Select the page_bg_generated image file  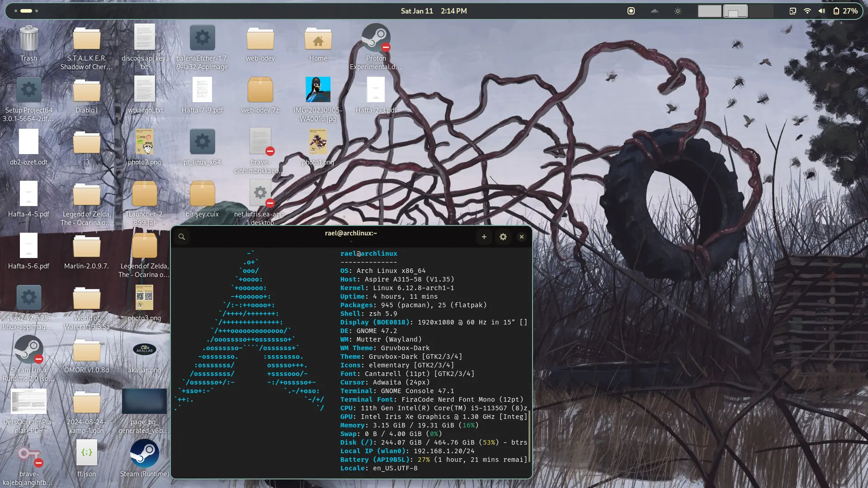tap(145, 401)
